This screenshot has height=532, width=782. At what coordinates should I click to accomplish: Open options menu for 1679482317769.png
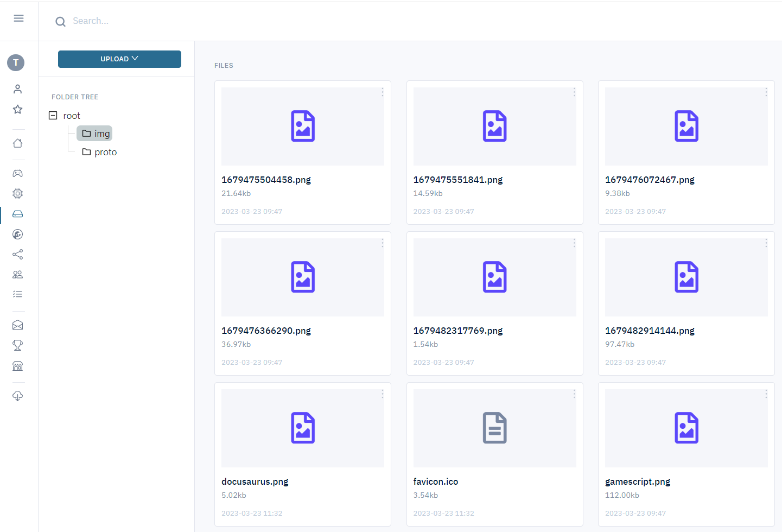(x=574, y=243)
